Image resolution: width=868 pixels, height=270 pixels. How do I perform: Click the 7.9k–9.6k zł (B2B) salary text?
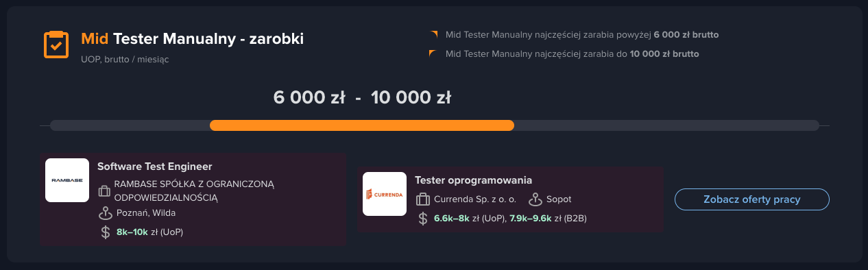pyautogui.click(x=548, y=219)
